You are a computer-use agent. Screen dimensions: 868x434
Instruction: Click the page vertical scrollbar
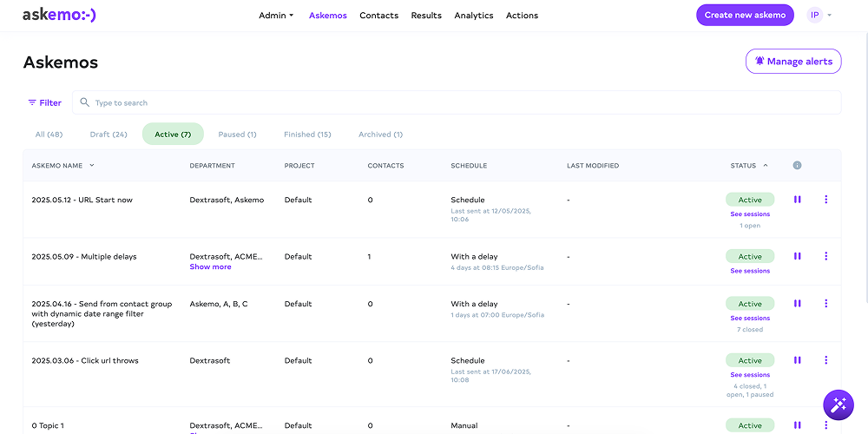pos(865,166)
